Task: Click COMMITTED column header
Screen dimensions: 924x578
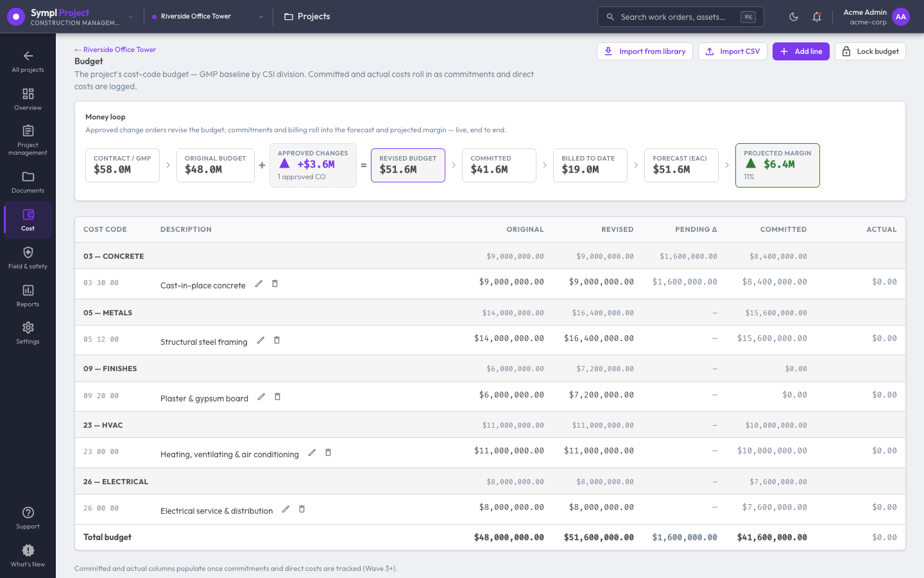Action: pos(783,229)
